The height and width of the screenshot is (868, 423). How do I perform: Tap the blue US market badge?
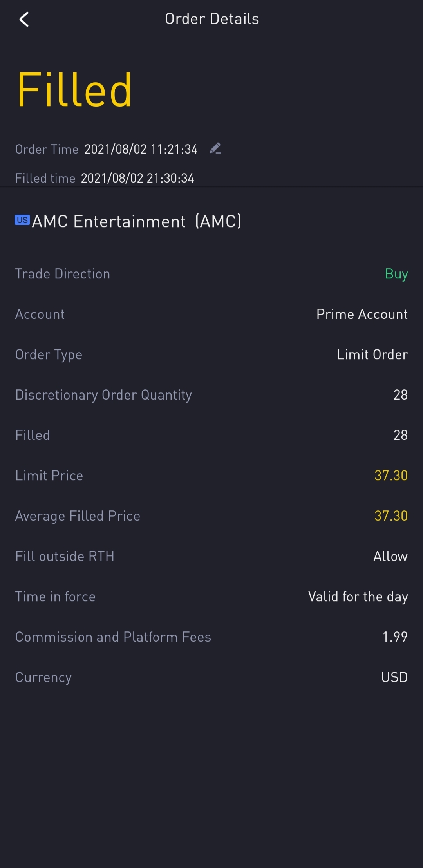coord(22,220)
